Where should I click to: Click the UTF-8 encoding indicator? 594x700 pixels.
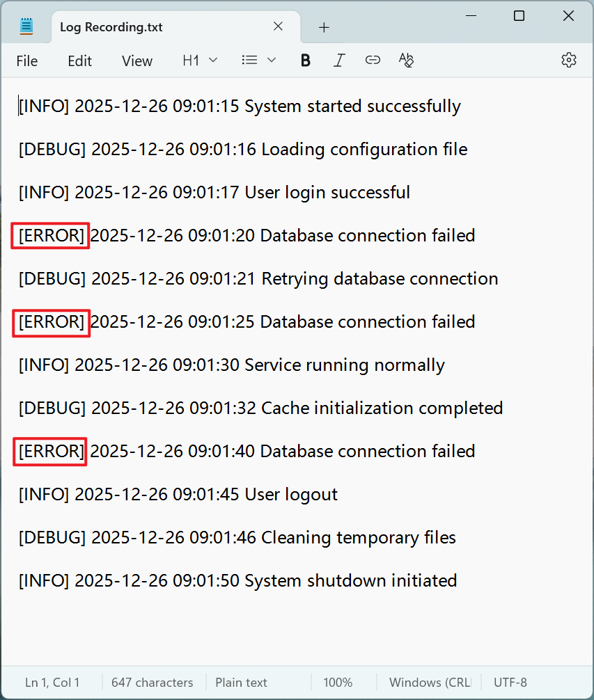tap(510, 683)
